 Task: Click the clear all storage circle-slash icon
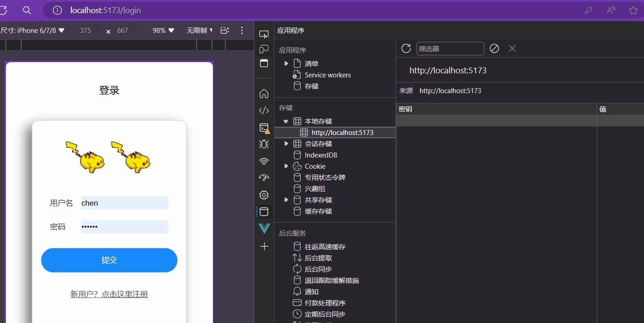coord(494,49)
